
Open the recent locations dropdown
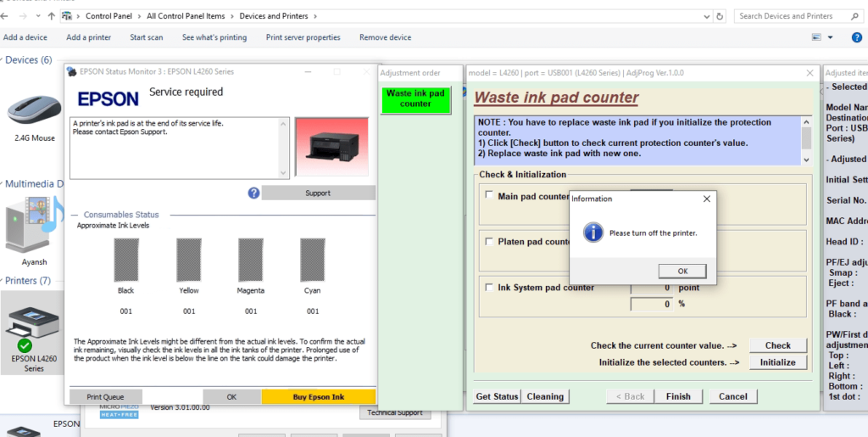(x=37, y=16)
